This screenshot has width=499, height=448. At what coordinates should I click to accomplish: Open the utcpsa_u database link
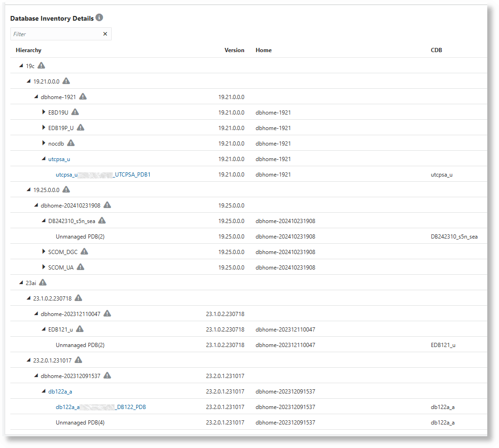59,159
